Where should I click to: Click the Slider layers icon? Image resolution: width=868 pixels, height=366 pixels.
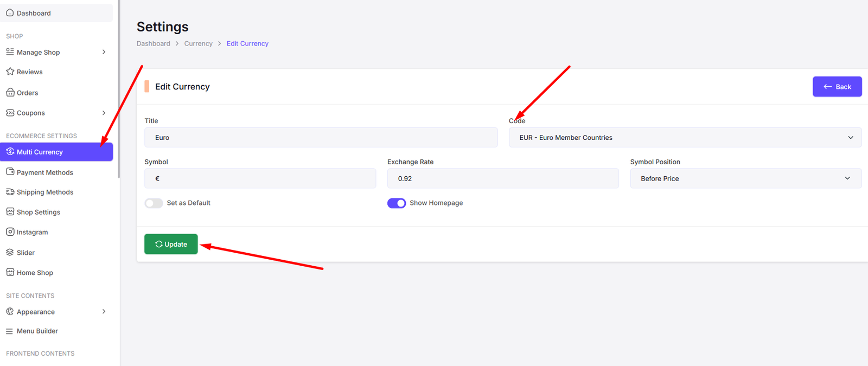(x=10, y=253)
